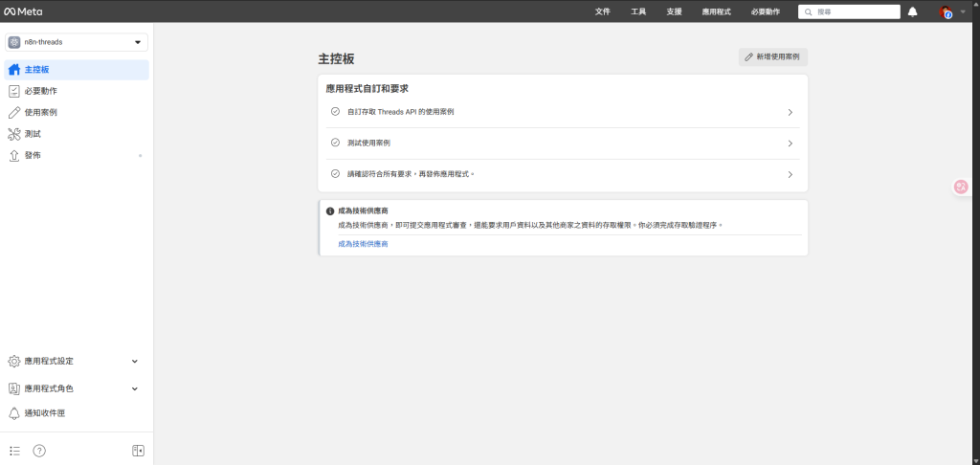Expand the 應用程式設定 section
980x465 pixels.
[x=77, y=362]
